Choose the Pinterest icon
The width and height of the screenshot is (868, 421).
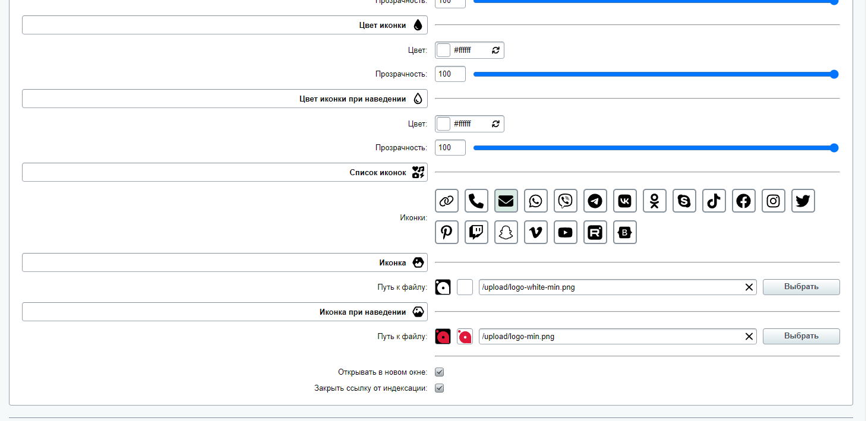coord(446,233)
